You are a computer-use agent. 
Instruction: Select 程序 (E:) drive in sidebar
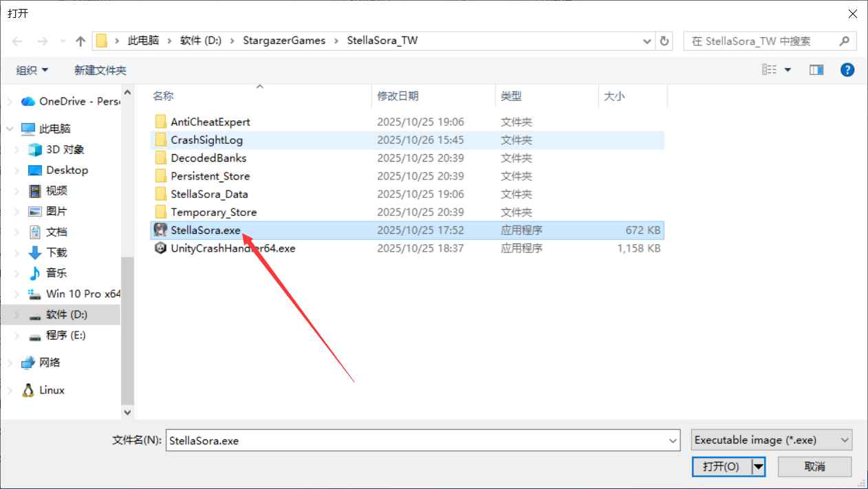click(65, 335)
